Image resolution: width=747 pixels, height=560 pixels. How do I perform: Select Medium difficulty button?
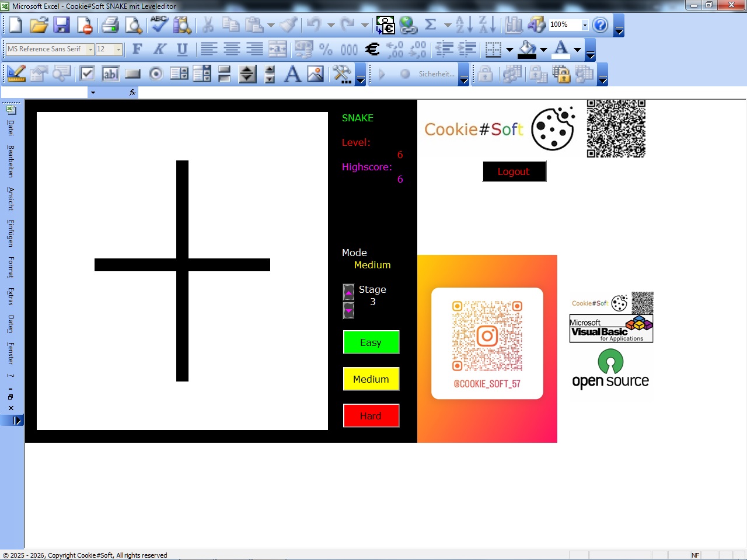point(371,379)
